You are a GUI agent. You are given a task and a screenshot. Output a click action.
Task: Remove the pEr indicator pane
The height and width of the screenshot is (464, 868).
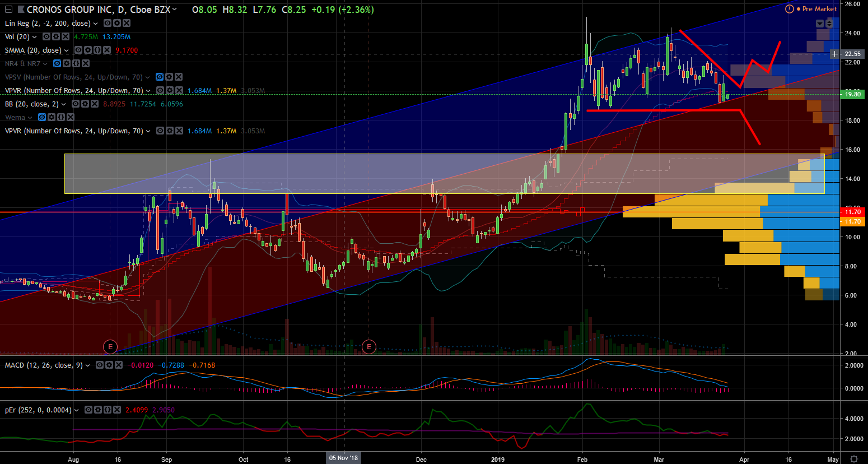[117, 410]
